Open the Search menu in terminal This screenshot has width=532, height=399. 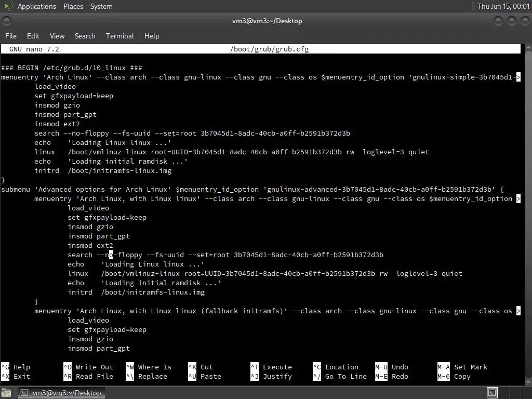click(x=85, y=36)
